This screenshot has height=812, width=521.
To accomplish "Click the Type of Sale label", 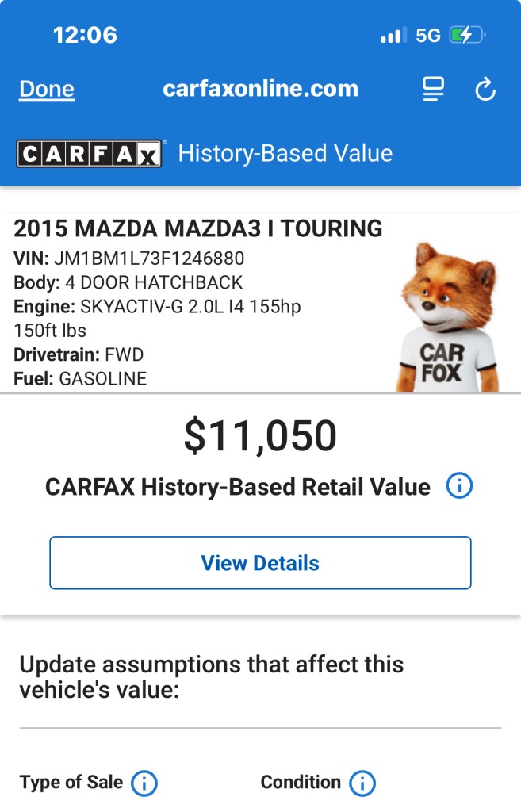I will pyautogui.click(x=71, y=783).
